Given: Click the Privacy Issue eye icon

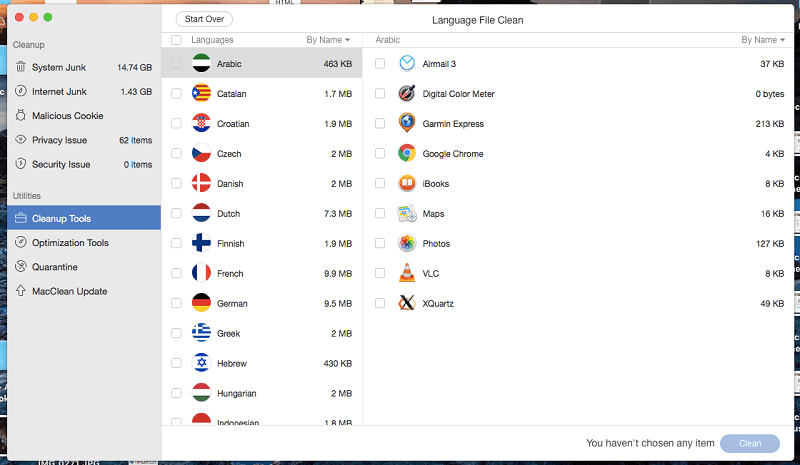Looking at the screenshot, I should (20, 139).
